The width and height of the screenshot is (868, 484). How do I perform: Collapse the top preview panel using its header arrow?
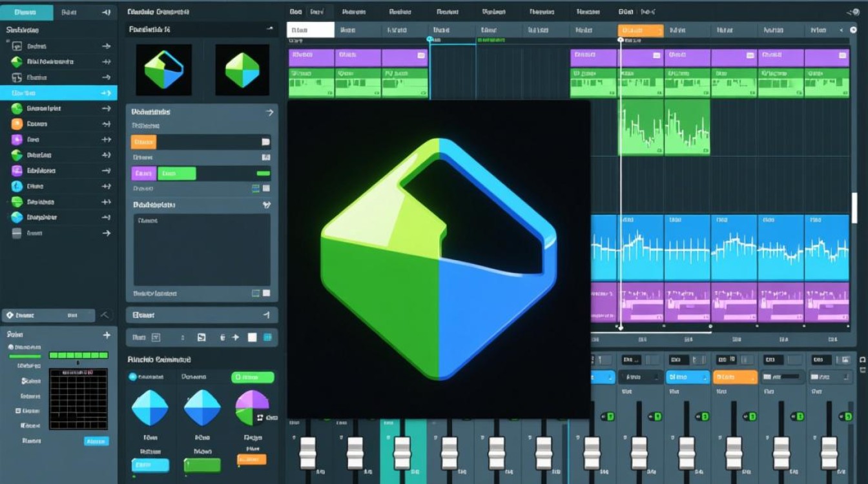click(x=269, y=29)
